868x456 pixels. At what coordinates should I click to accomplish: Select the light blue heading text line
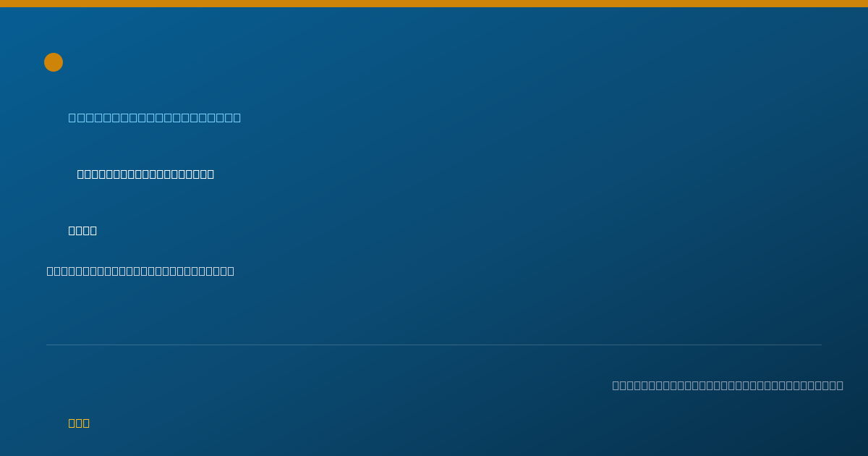pyautogui.click(x=155, y=117)
